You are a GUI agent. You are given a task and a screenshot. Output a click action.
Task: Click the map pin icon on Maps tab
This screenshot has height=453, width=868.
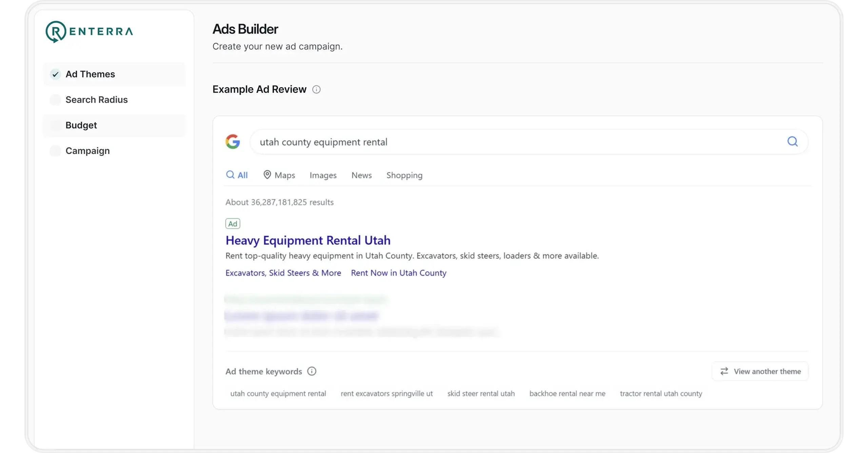pos(267,175)
